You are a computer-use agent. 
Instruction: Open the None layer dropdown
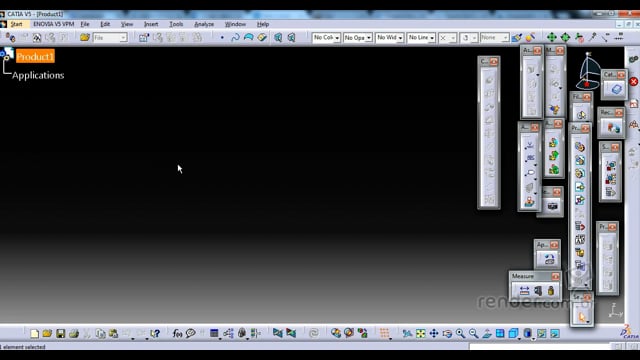tap(506, 38)
